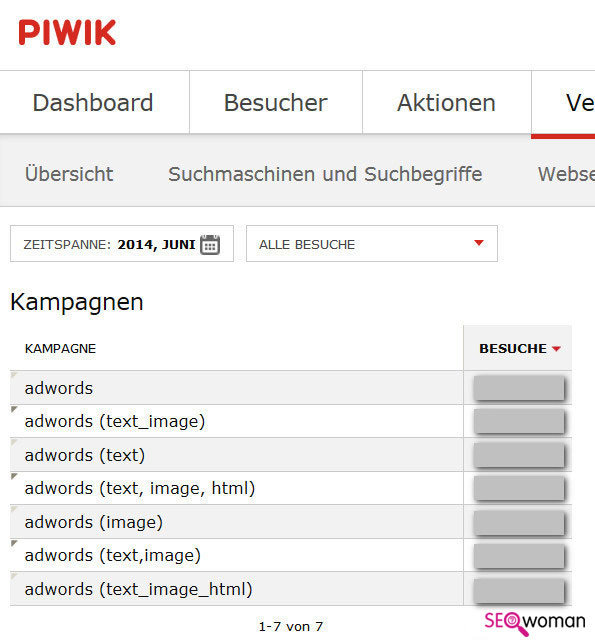Switch to the Dashboard tab
The image size is (595, 640).
[x=93, y=102]
